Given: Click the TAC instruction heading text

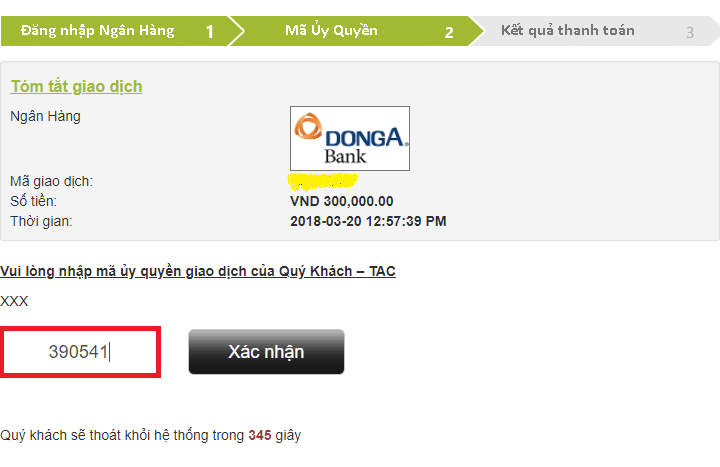Looking at the screenshot, I should (x=197, y=271).
